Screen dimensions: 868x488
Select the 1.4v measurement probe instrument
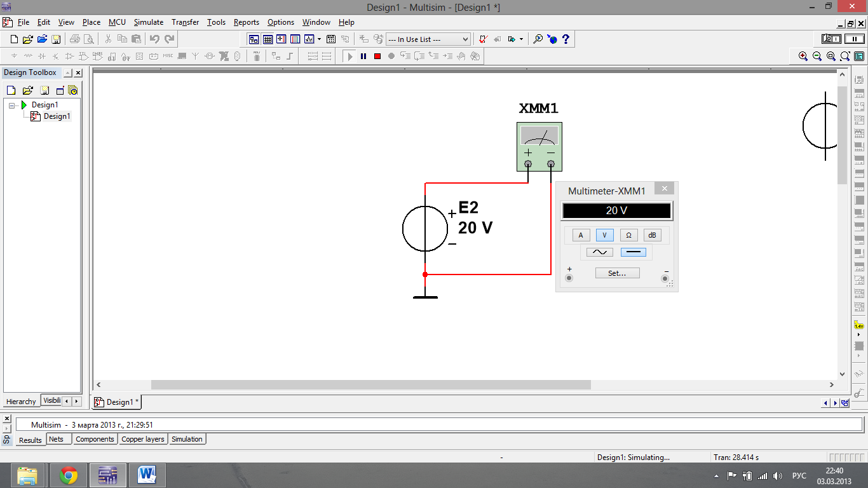(x=860, y=326)
